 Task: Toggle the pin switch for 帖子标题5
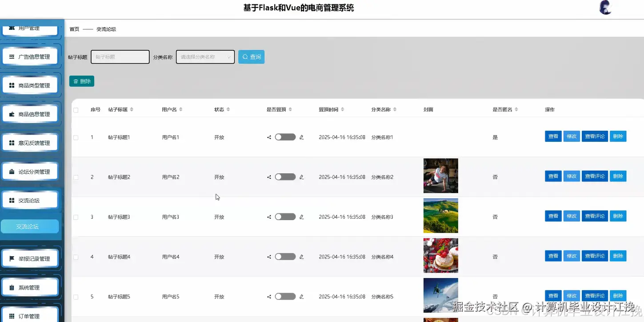click(285, 296)
